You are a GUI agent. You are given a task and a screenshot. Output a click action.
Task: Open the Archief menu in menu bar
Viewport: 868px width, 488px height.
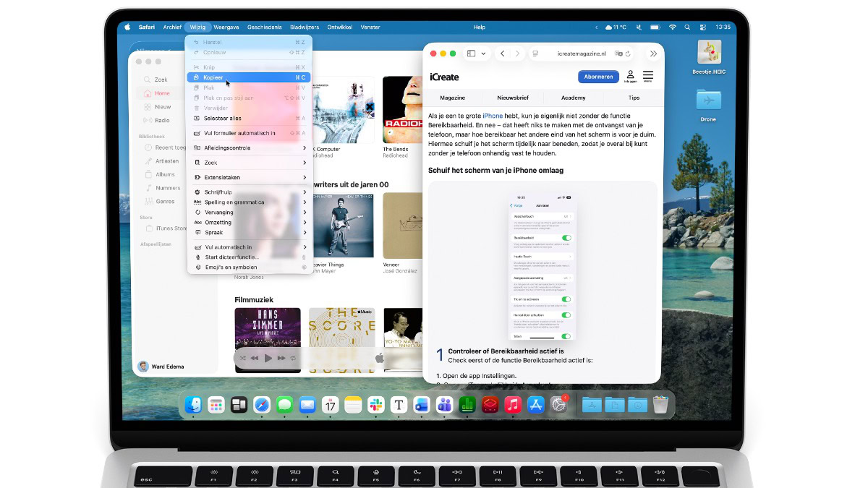pyautogui.click(x=172, y=27)
